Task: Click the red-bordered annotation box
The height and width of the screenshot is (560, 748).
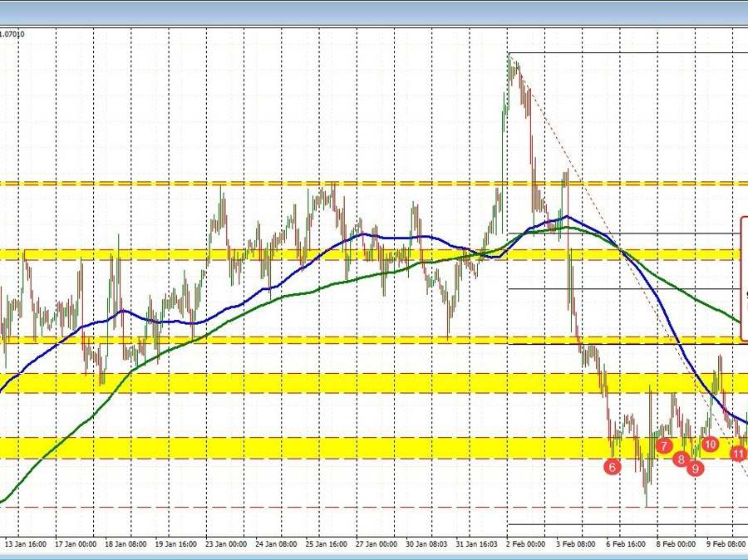Action: (744, 278)
